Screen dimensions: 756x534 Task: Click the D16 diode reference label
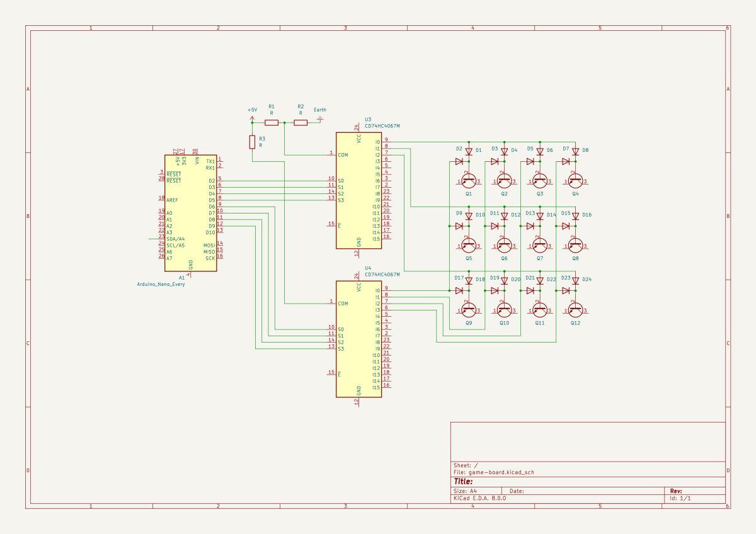coord(587,215)
